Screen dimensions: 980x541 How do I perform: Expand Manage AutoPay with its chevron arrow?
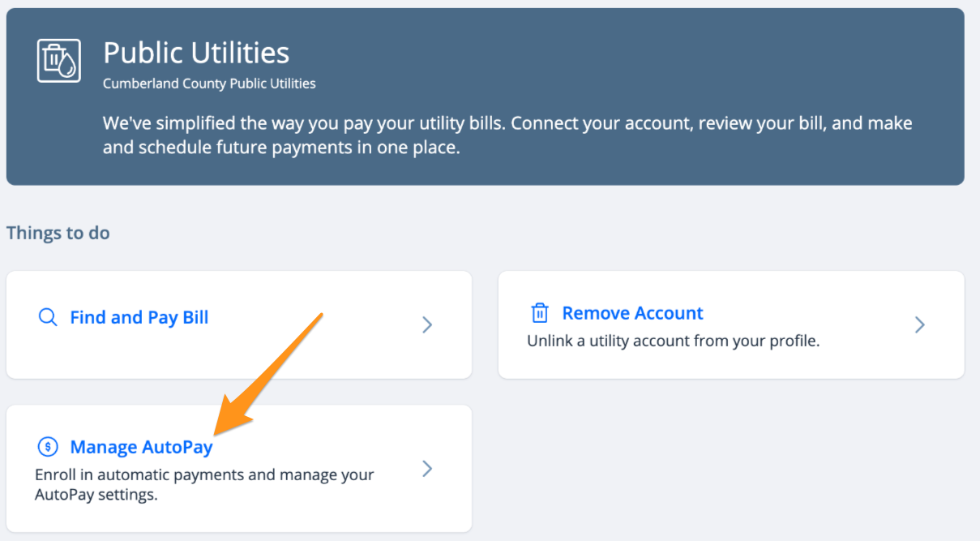[x=427, y=468]
